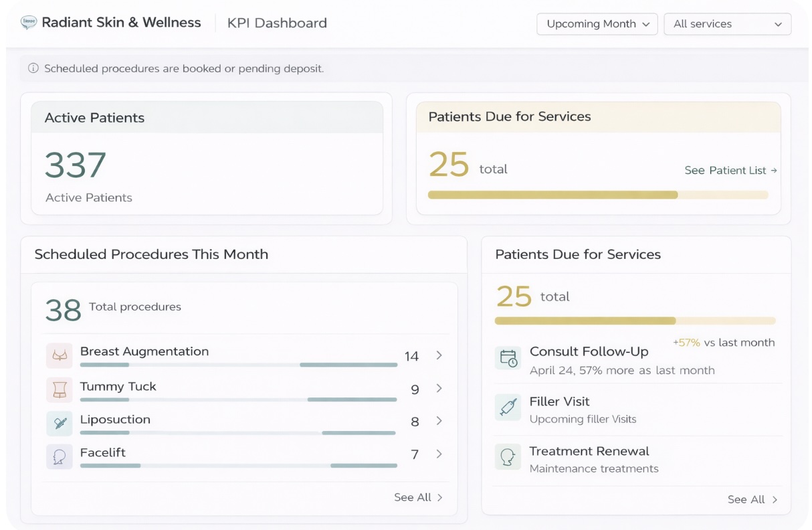Click the info icon beside scheduled procedures notice

click(33, 68)
